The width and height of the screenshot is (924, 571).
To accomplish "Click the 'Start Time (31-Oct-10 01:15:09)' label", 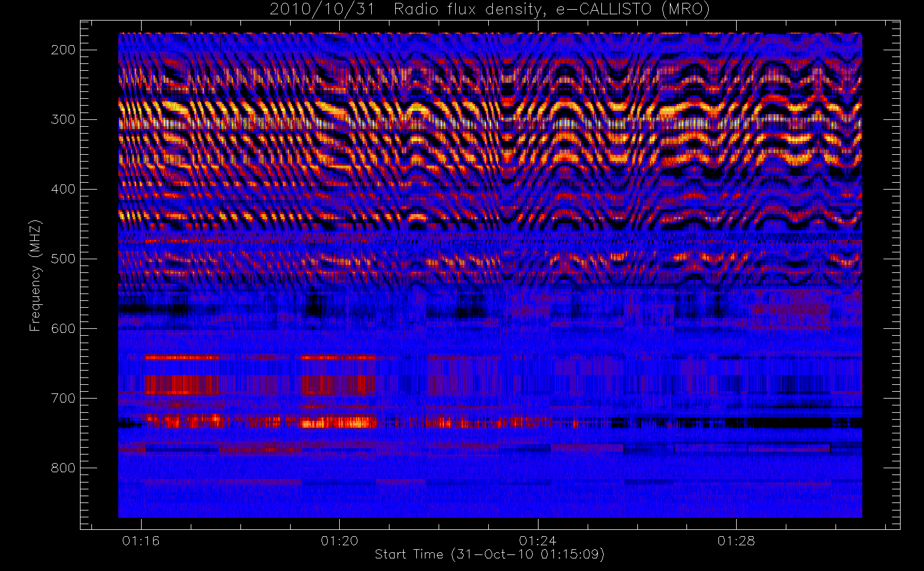I will 489,554.
